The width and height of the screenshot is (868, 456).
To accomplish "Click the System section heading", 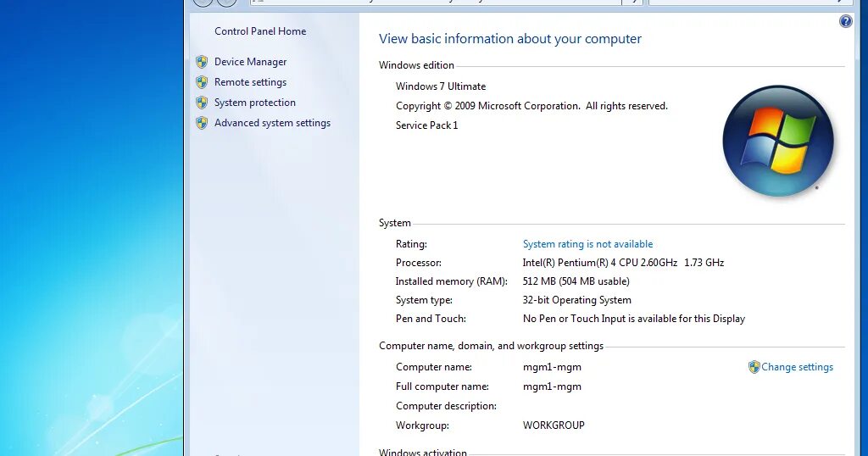I will (x=395, y=223).
